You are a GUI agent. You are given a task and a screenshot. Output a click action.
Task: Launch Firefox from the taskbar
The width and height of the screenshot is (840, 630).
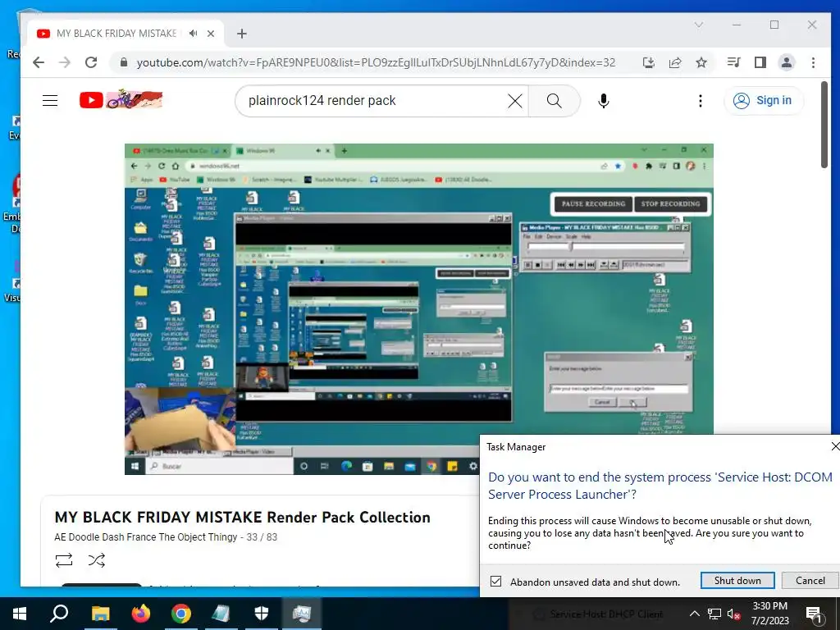[141, 614]
